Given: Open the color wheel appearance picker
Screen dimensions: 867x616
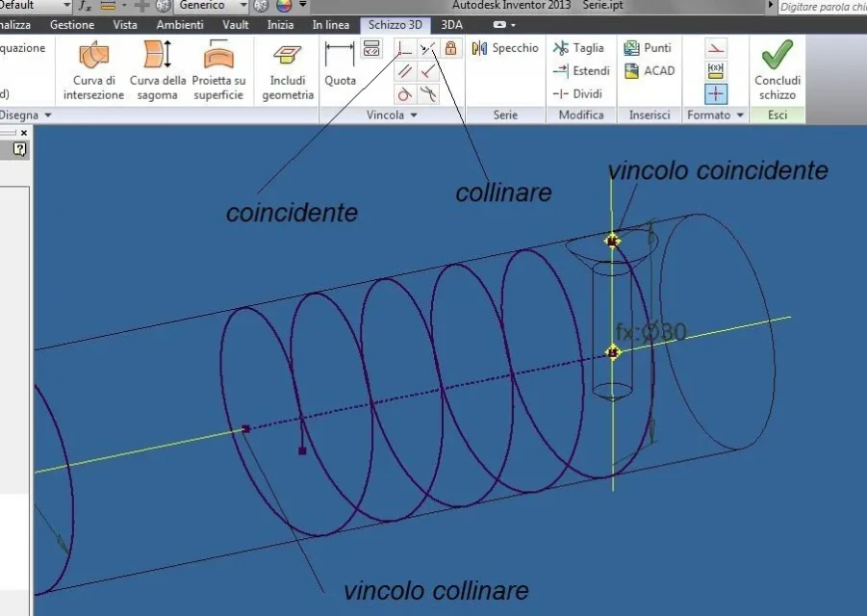Looking at the screenshot, I should click(x=284, y=6).
